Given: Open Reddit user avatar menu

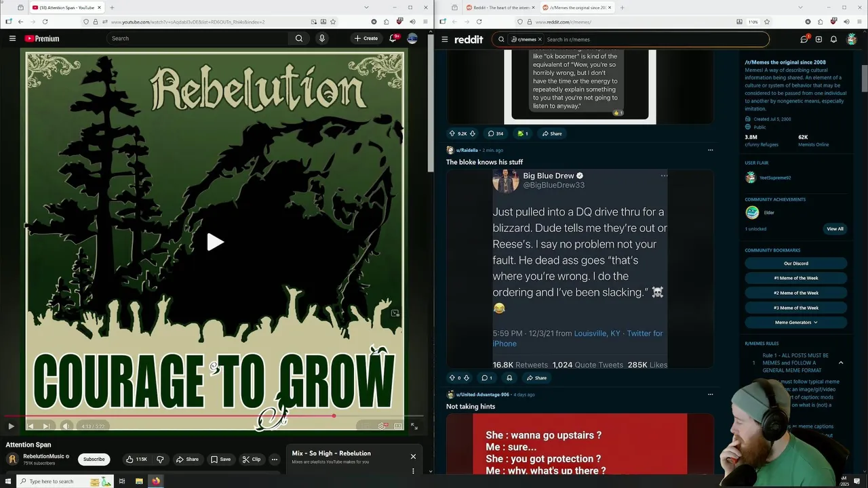Looking at the screenshot, I should (x=852, y=39).
